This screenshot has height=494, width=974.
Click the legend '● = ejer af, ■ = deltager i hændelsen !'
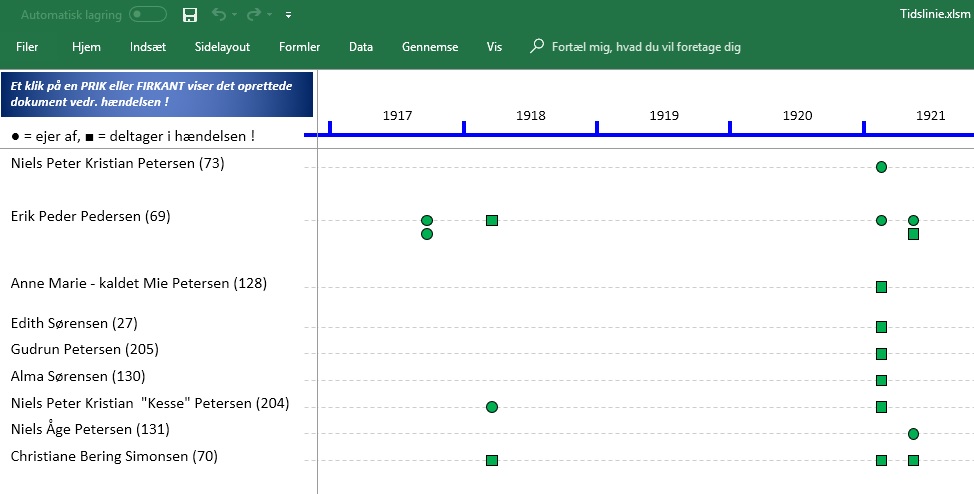133,136
